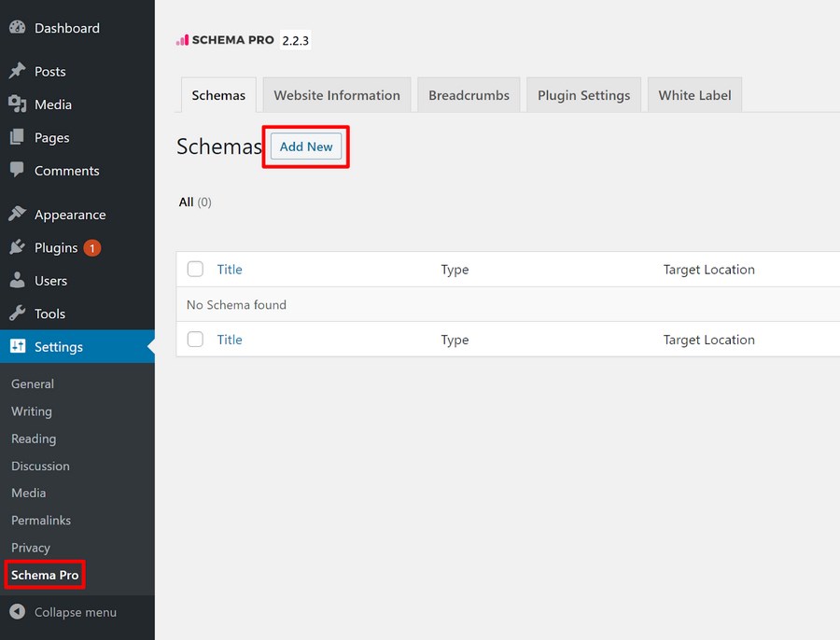Viewport: 840px width, 640px height.
Task: Open Permalinks settings submenu
Action: click(41, 520)
